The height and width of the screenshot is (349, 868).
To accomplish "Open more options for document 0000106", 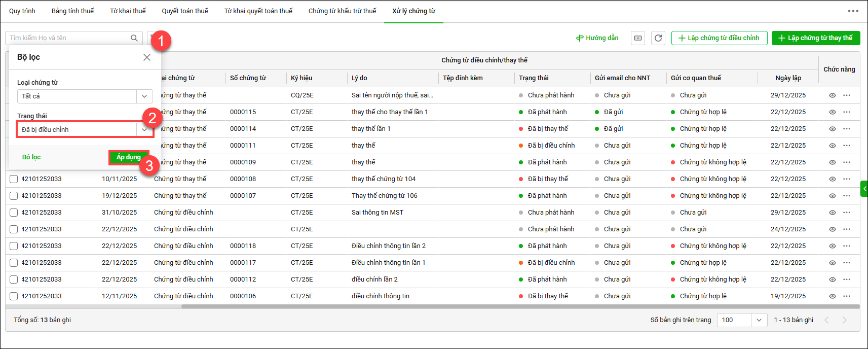I will (x=847, y=296).
